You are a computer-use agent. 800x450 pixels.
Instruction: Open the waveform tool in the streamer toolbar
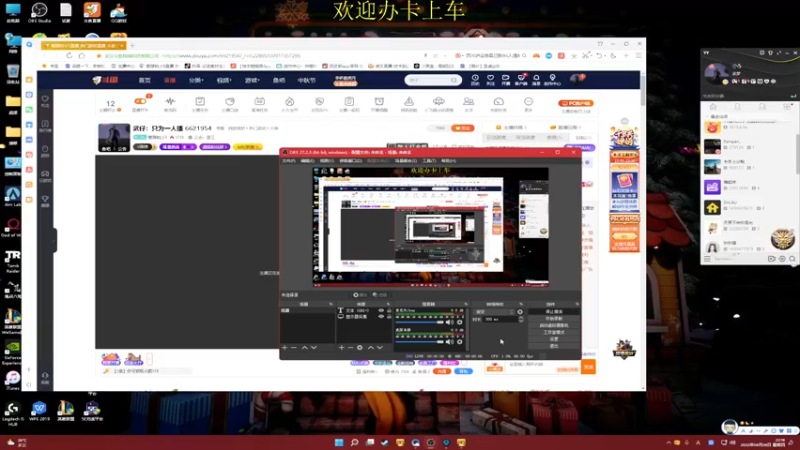click(x=170, y=104)
